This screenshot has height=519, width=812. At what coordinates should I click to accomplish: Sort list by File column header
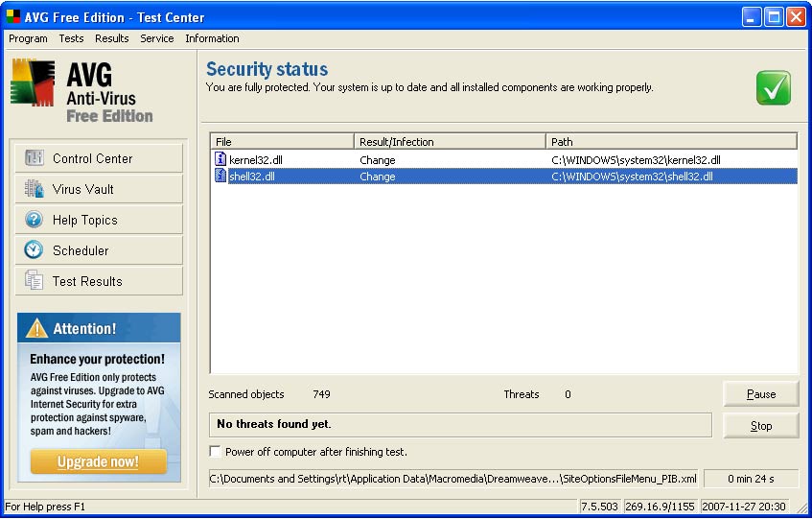[282, 141]
